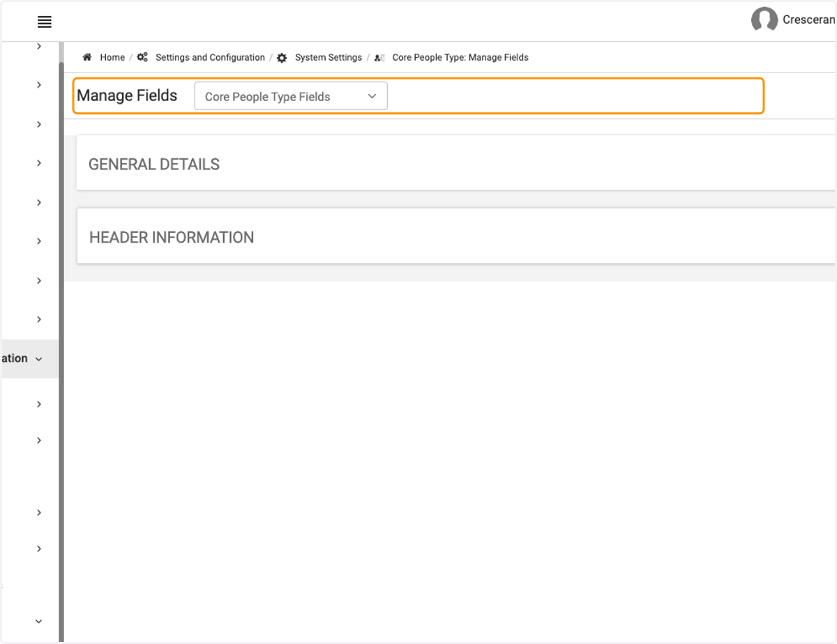Click the Home breadcrumb house icon
This screenshot has height=644, width=837.
[x=87, y=57]
